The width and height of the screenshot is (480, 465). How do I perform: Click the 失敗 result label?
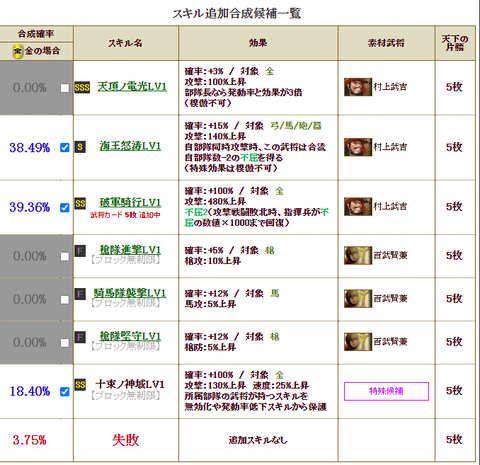tap(125, 440)
